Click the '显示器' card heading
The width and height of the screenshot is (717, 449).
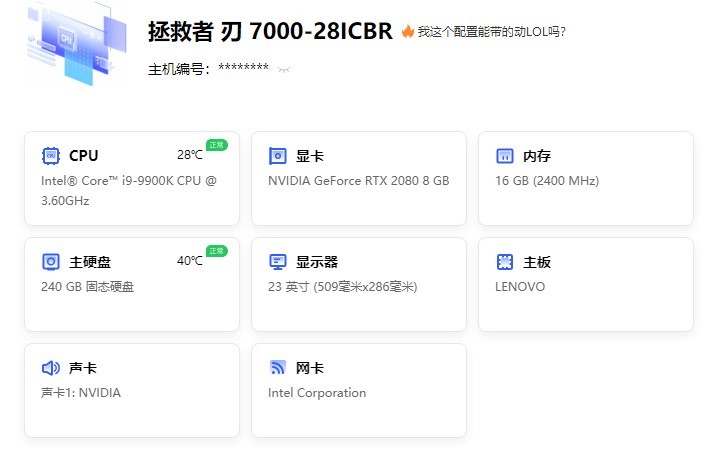coord(317,262)
